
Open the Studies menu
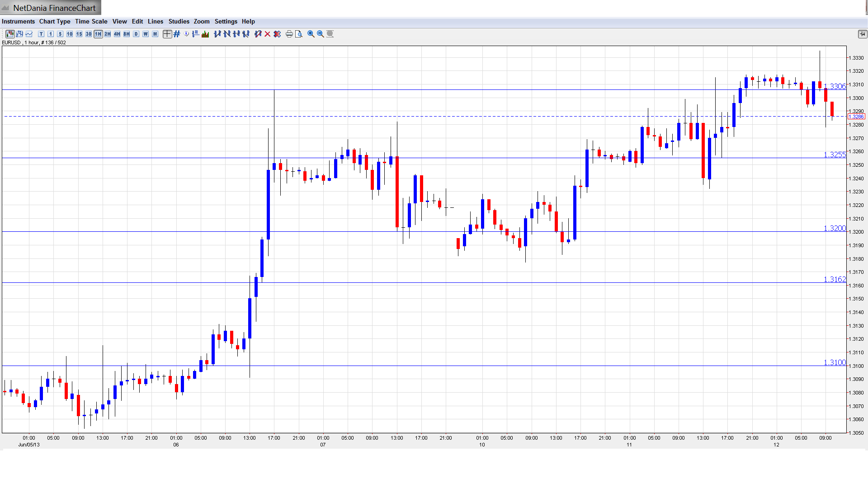pos(179,21)
